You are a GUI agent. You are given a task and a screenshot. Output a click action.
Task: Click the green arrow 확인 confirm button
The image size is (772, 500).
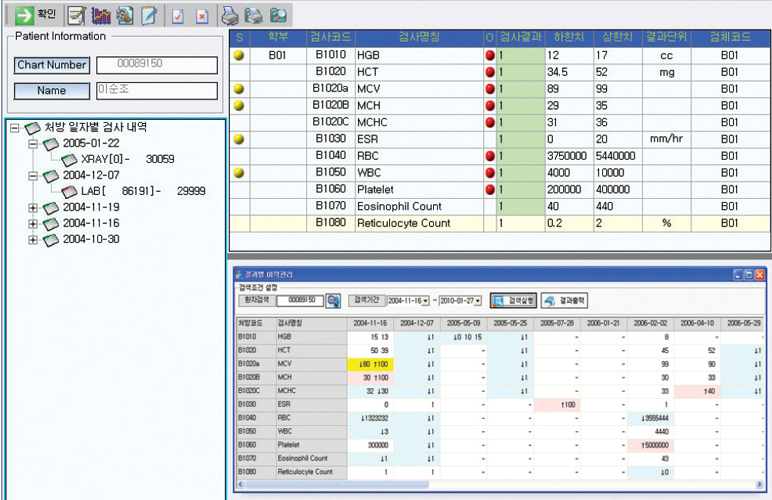pyautogui.click(x=35, y=14)
